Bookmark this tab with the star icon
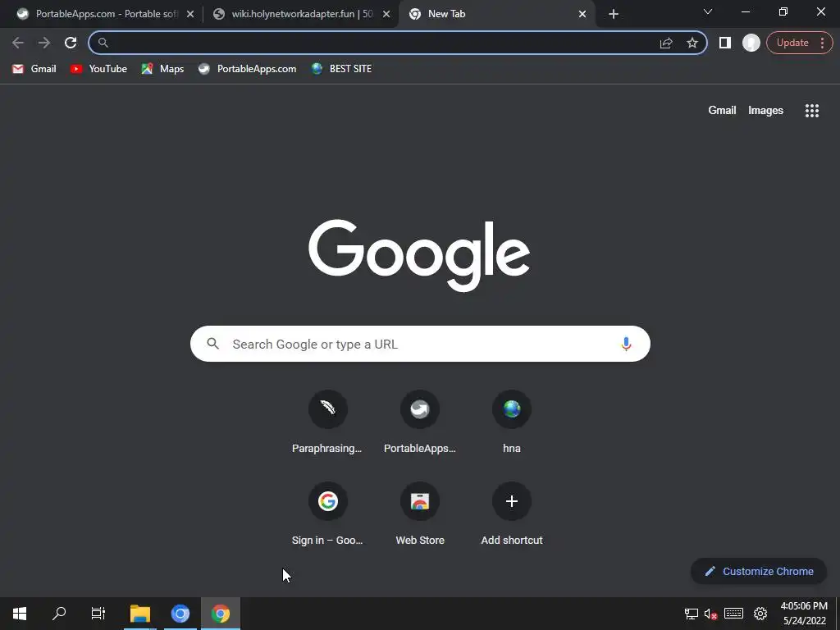 pos(692,43)
